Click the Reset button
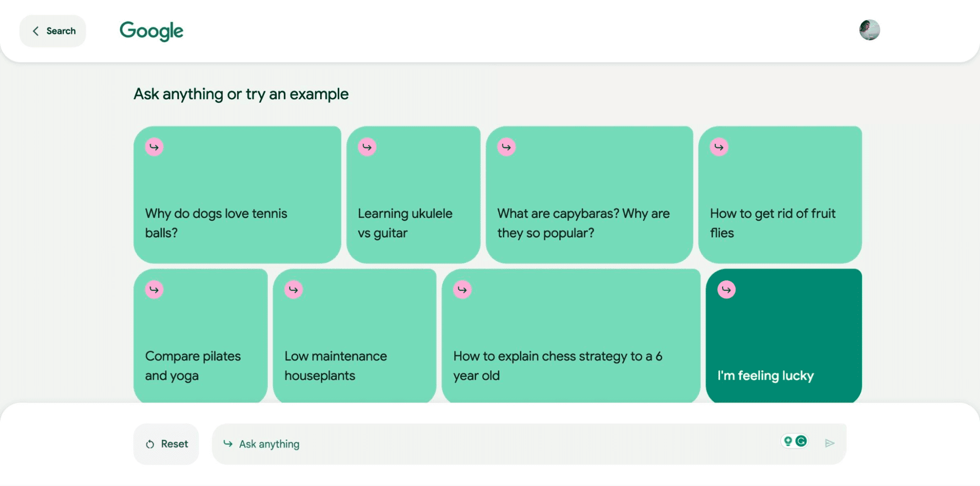This screenshot has width=980, height=486. click(166, 443)
